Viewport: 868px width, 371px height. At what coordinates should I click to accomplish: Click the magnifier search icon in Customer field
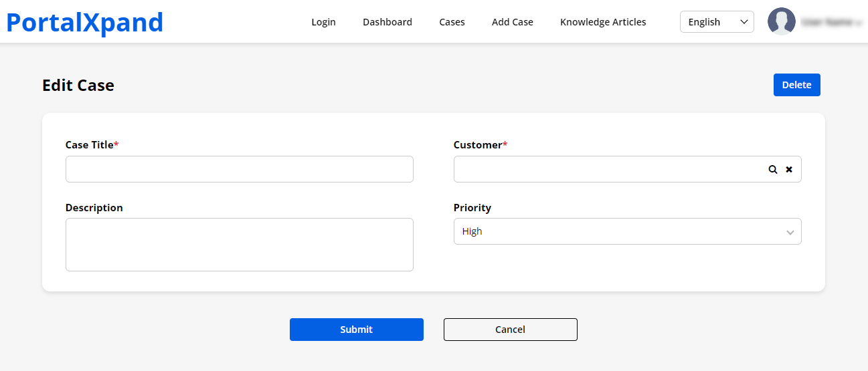772,170
